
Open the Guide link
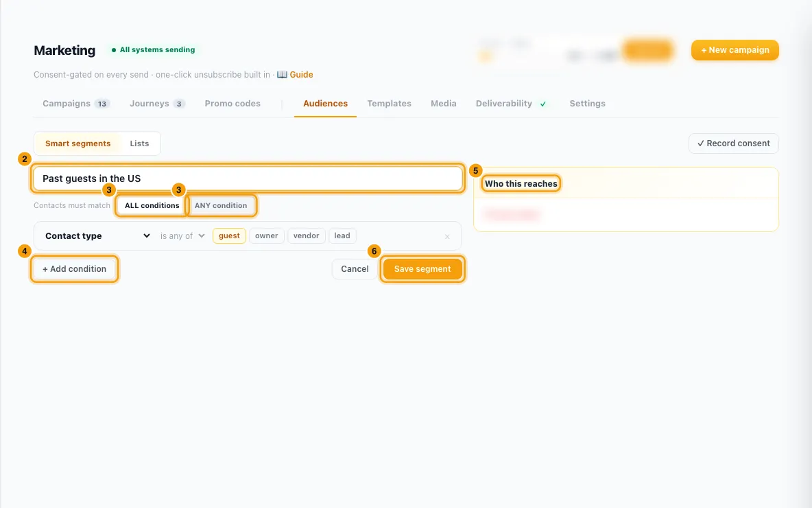[301, 75]
